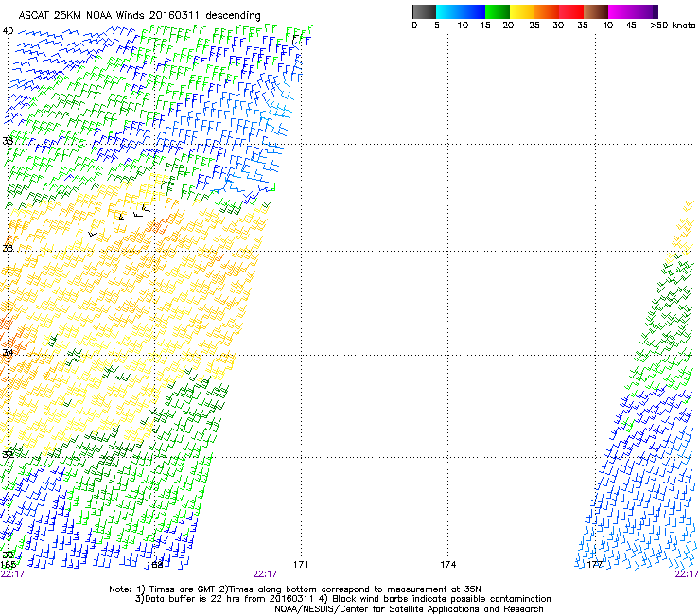The image size is (700, 615).
Task: Click the '40' latitude label on the left axis
Action: (x=8, y=31)
